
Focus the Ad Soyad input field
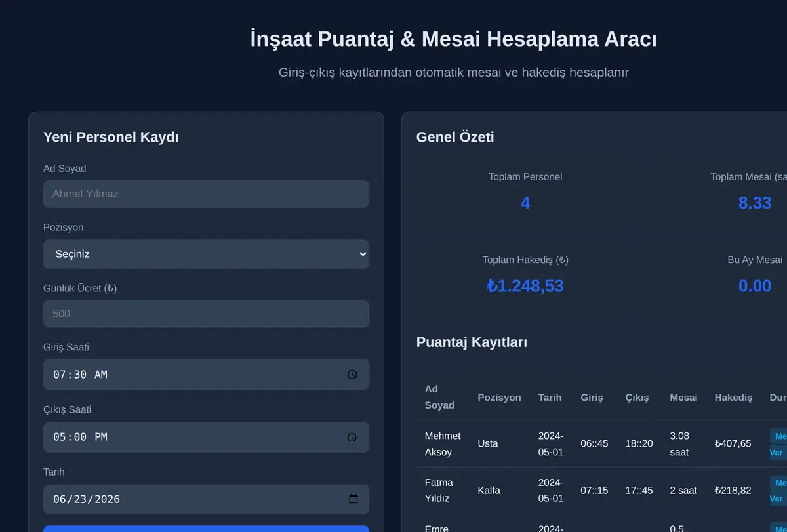pos(206,194)
